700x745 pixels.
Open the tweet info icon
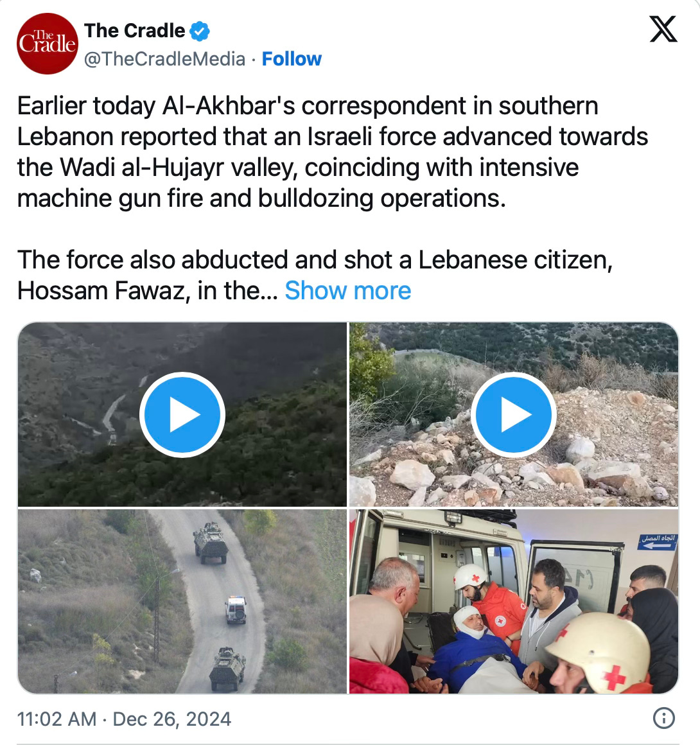click(664, 718)
